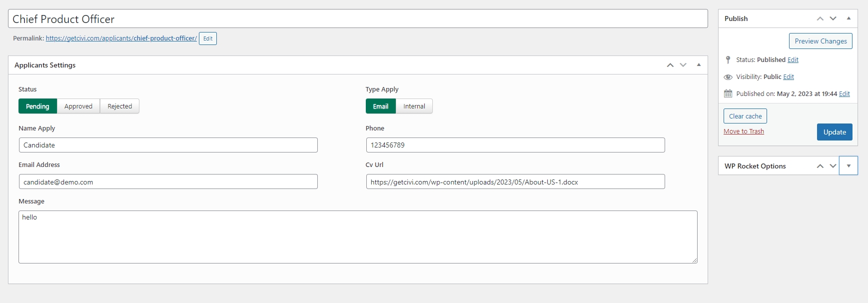868x303 pixels.
Task: Click the Update button
Action: [835, 132]
